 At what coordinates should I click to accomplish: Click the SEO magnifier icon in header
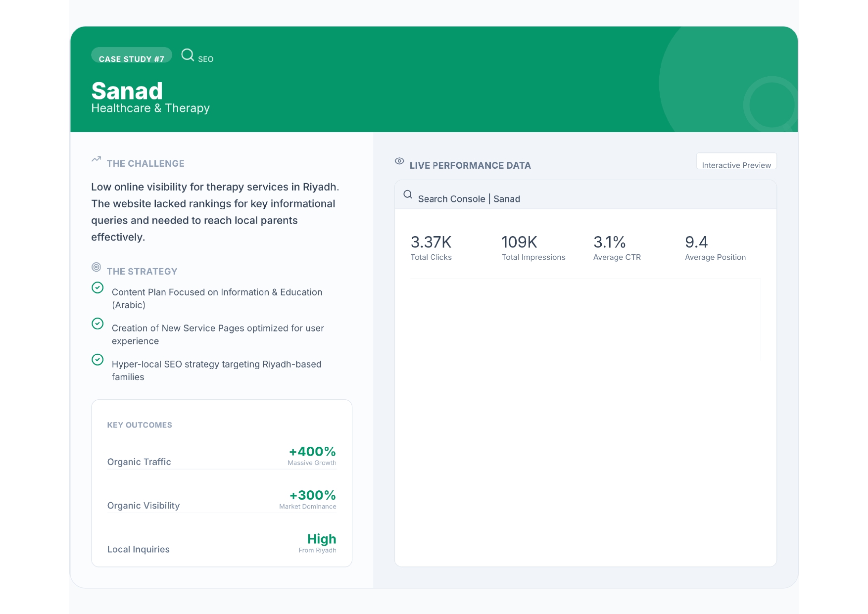click(188, 54)
